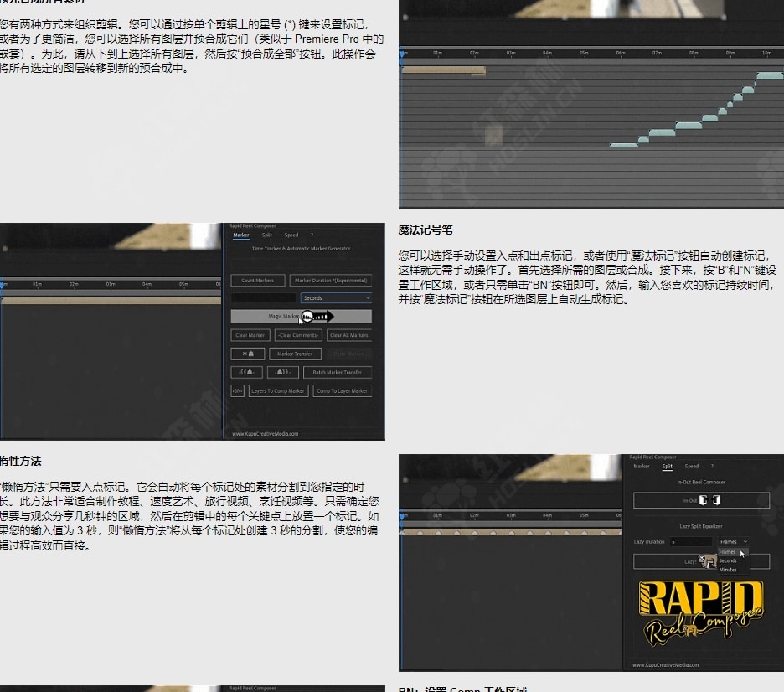This screenshot has height=692, width=784.
Task: Click the -BN- work area button
Action: 238,390
